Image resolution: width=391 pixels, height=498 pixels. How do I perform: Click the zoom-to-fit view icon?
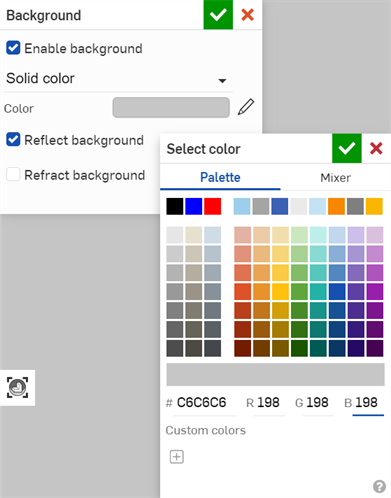[x=17, y=388]
